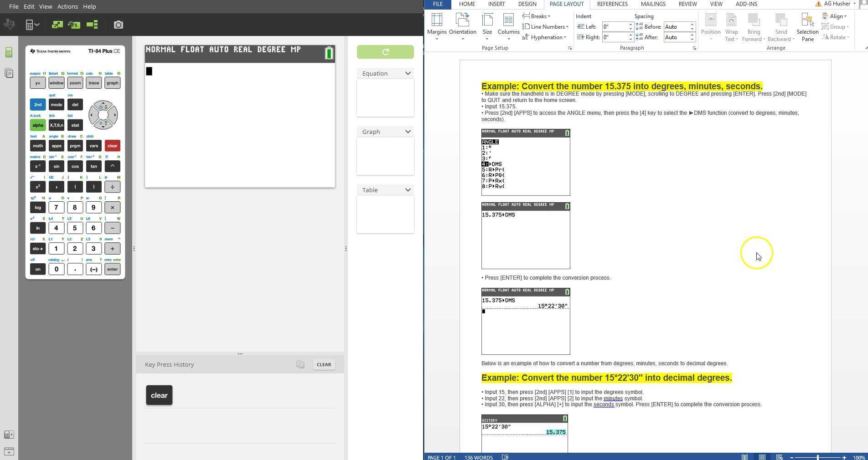Take a calculator screen capture with the camera icon

119,25
